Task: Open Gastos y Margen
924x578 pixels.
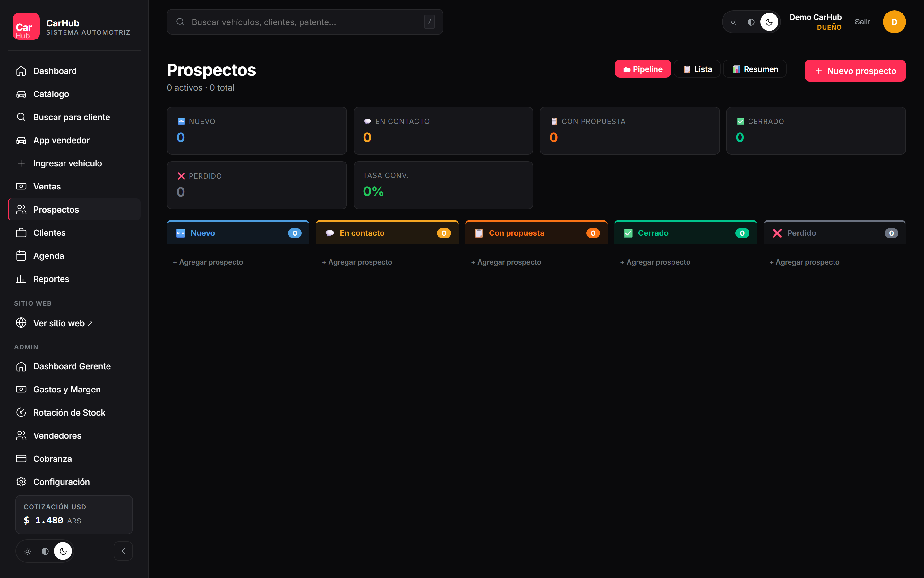Action: (x=74, y=389)
